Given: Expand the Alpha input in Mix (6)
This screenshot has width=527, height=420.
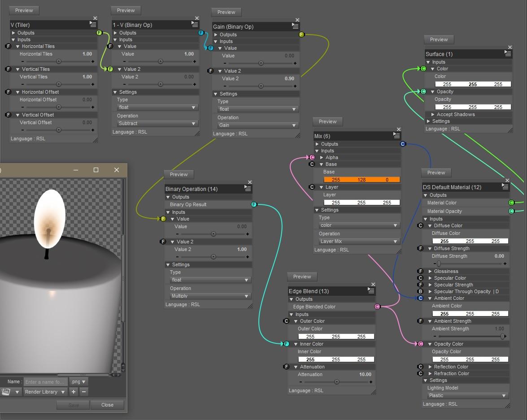Looking at the screenshot, I should point(322,158).
